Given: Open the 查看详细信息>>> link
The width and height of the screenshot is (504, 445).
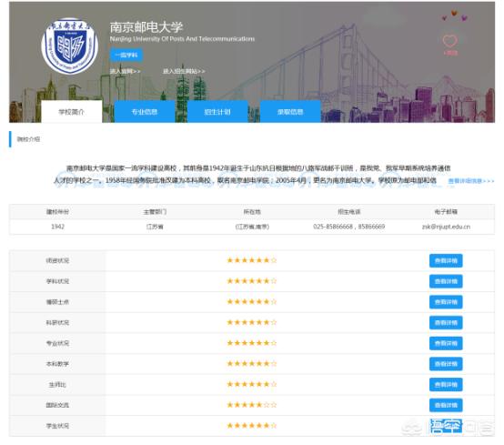Looking at the screenshot, I should point(471,181).
